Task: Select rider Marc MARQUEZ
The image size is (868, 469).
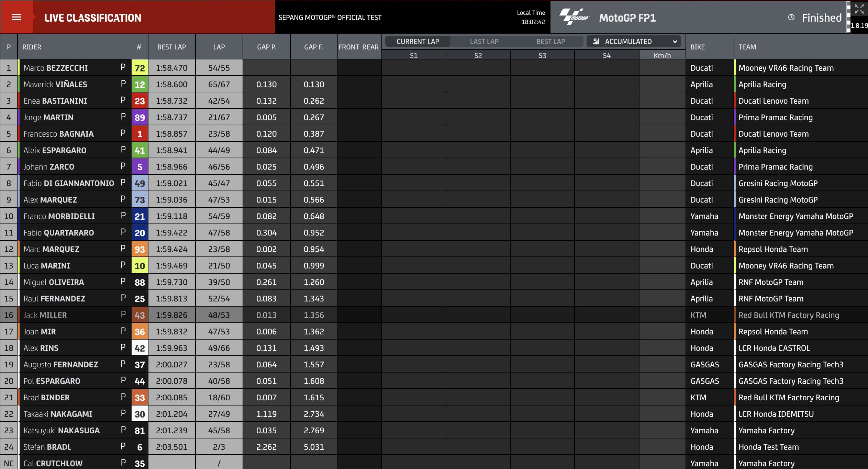Action: click(51, 249)
